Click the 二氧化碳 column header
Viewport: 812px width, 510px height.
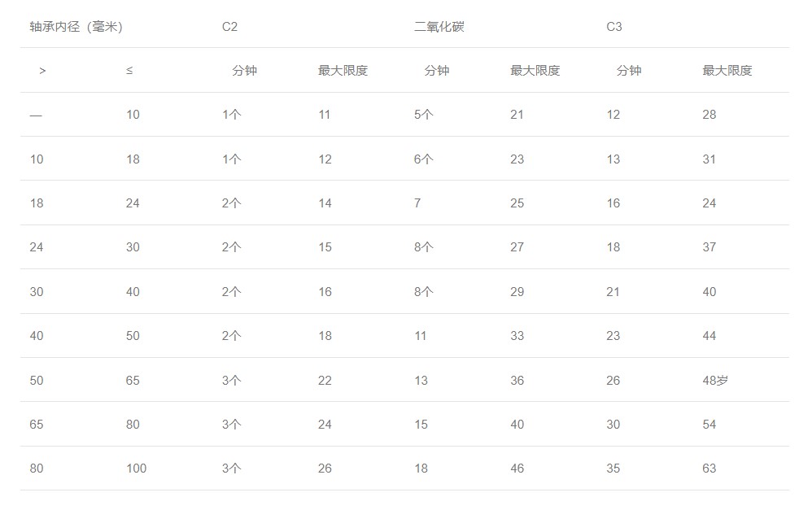[439, 27]
